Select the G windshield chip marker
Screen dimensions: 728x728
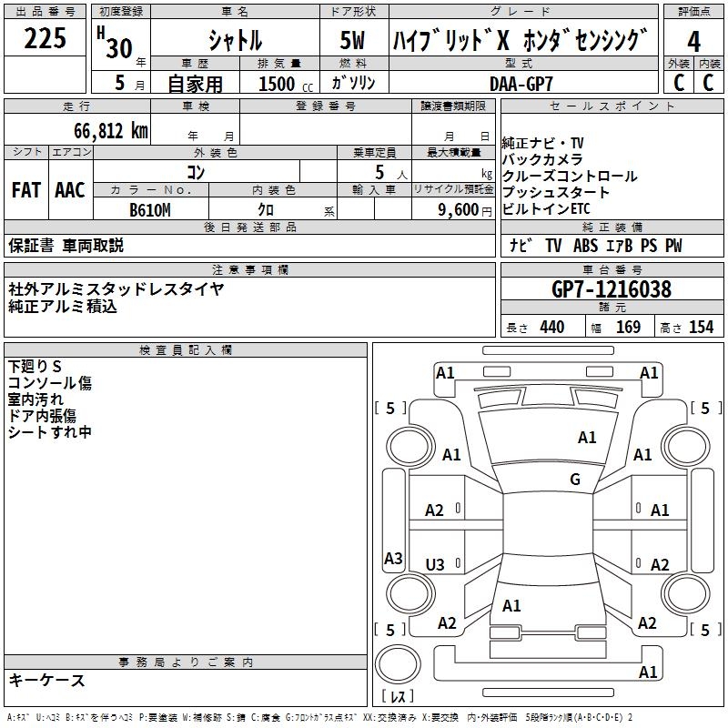[575, 480]
